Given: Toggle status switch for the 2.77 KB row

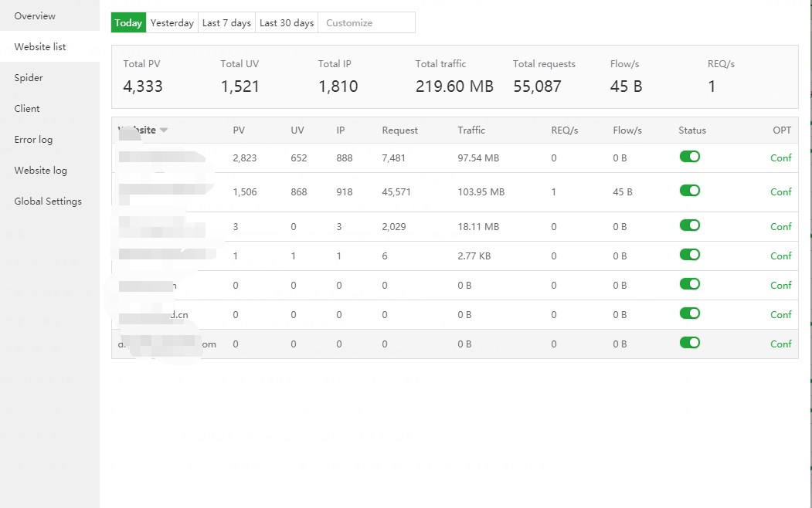Looking at the screenshot, I should (690, 255).
